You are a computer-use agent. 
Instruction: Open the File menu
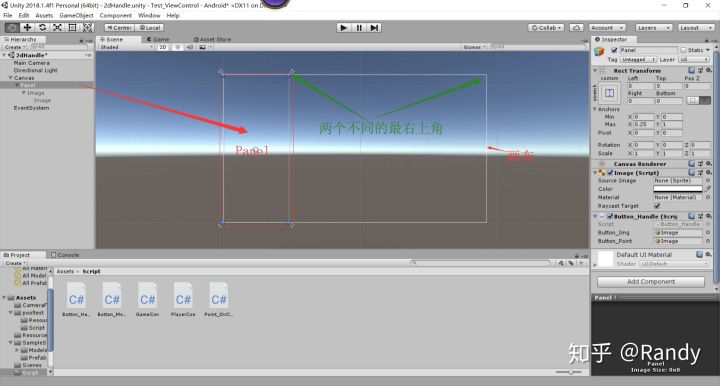click(x=8, y=15)
